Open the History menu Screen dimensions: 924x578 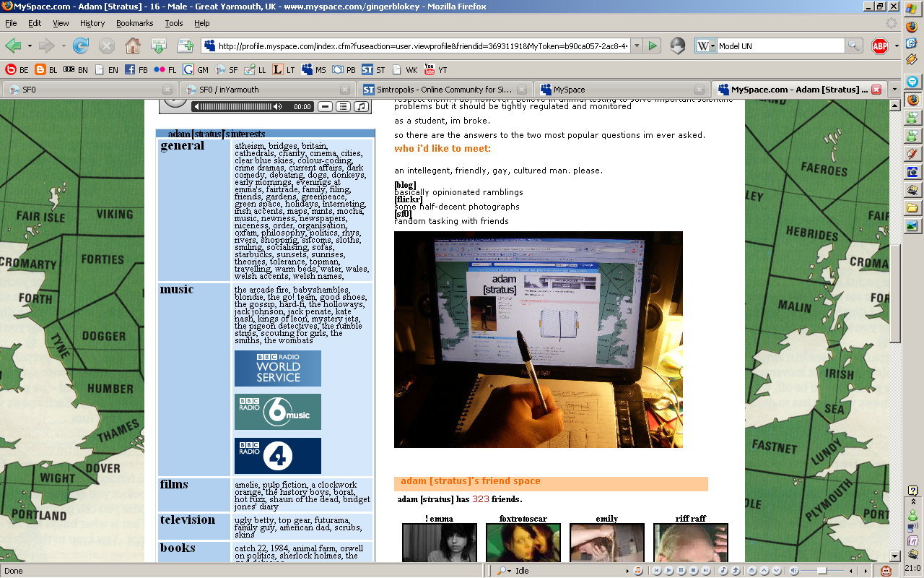[92, 23]
